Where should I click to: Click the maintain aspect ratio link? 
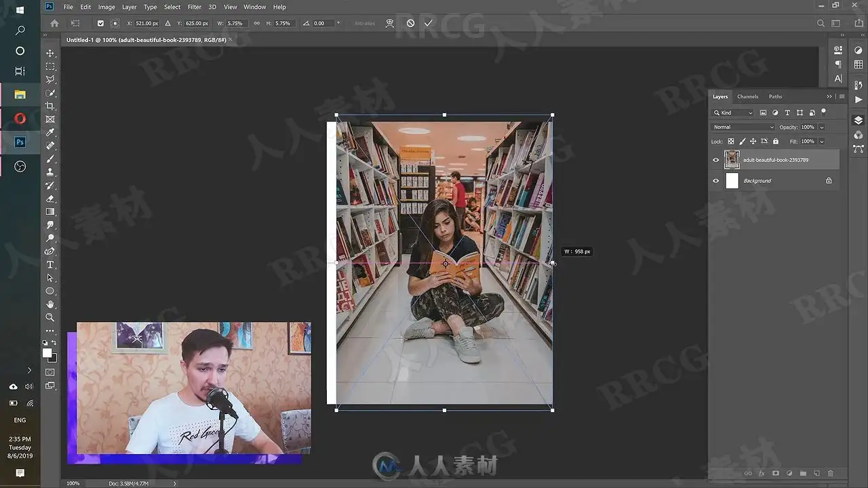coord(256,23)
